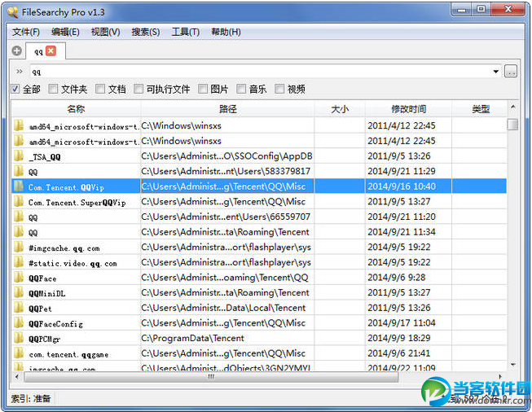Viewport: 532px width, 412px height.
Task: Open the 帮助(H) menu
Action: (x=226, y=33)
